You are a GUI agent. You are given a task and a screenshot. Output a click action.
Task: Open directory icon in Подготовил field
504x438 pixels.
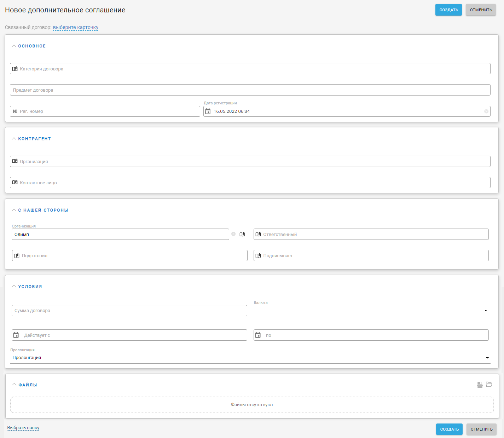pos(17,255)
